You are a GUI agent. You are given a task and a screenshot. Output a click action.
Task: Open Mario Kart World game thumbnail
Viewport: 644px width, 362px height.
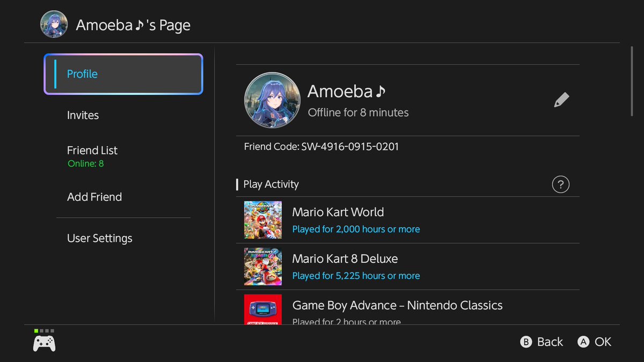[263, 220]
